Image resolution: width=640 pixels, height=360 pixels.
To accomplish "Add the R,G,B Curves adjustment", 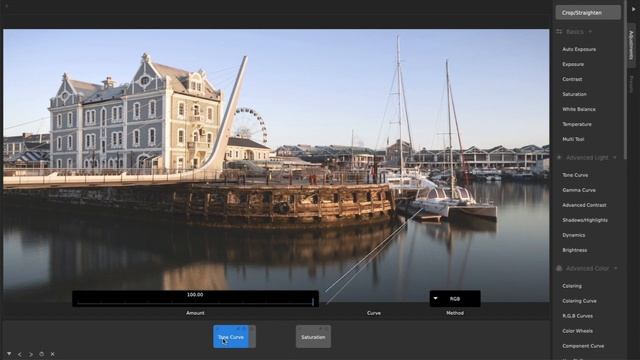I will [x=578, y=316].
